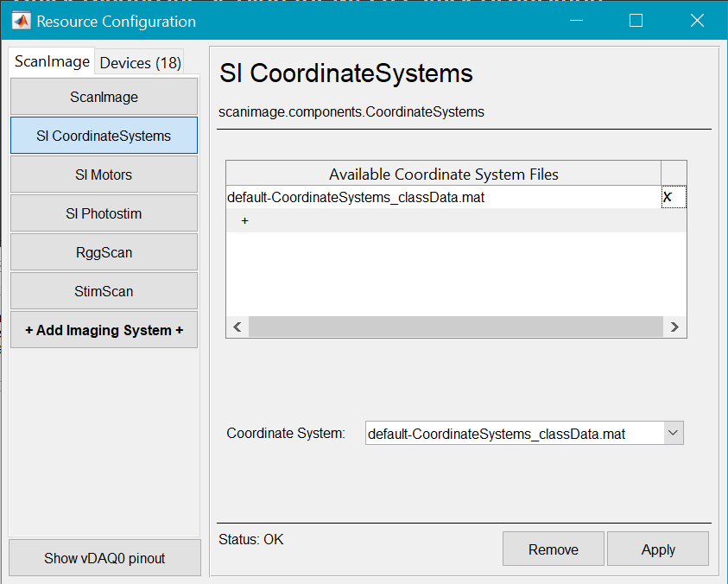Click the MATLAB icon in title bar

[21, 21]
